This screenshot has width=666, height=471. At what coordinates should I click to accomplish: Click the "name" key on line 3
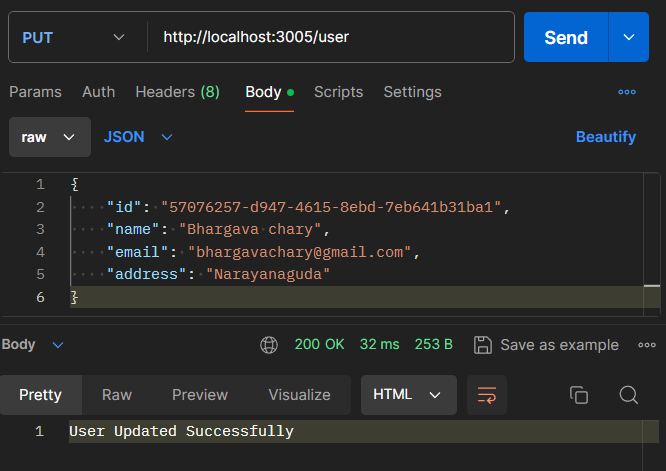point(133,230)
